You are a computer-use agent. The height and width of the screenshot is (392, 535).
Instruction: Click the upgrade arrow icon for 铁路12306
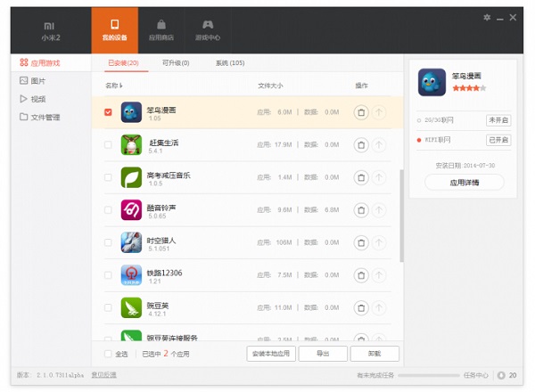tap(379, 274)
